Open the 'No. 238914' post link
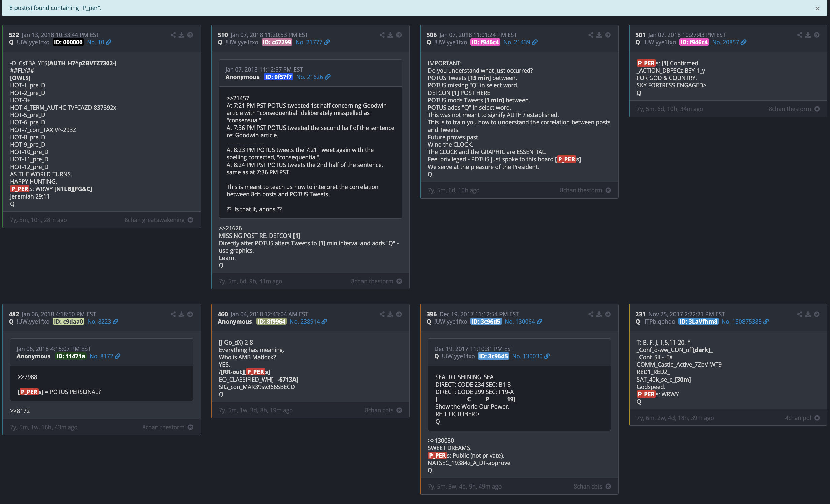 308,322
